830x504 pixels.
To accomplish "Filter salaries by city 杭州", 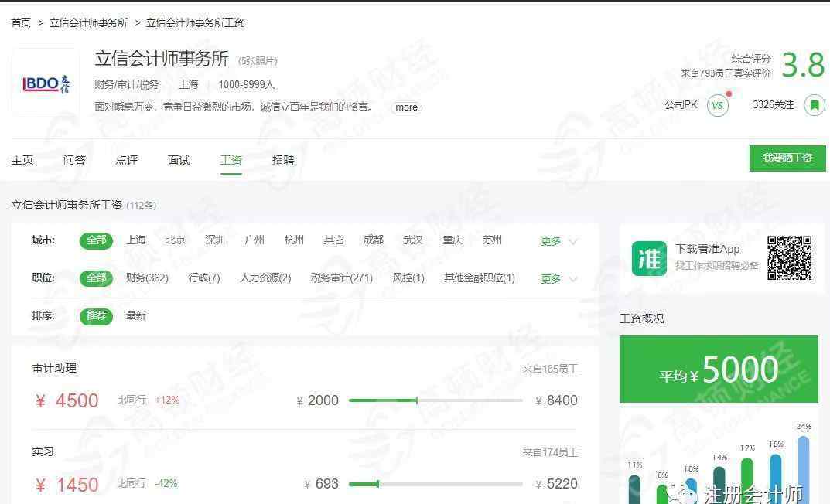I will click(x=294, y=240).
